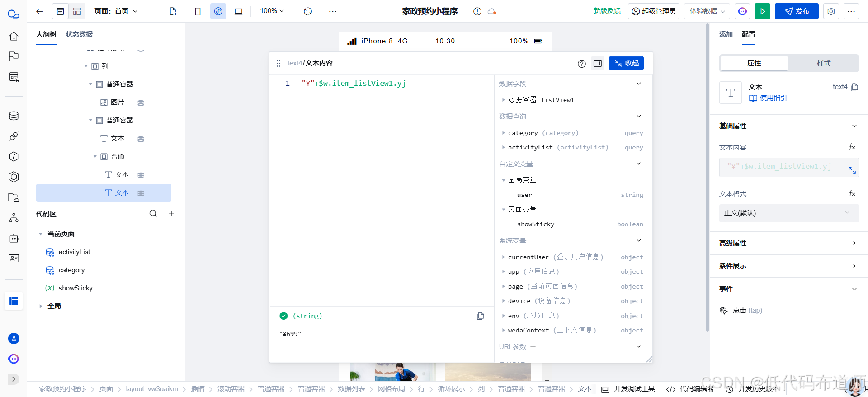
Task: Expand 数据容器 listView1 node
Action: pyautogui.click(x=503, y=100)
